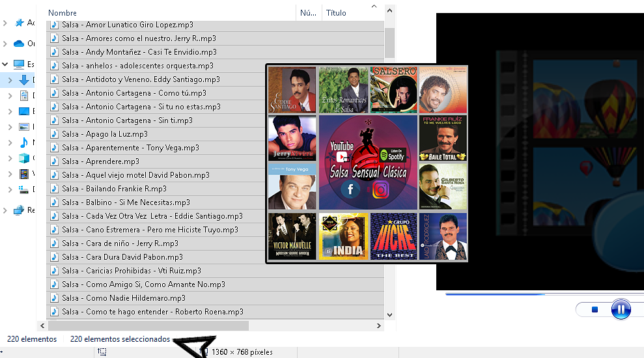644x358 pixels.
Task: Click the horizontal scroll left arrow
Action: pos(42,325)
